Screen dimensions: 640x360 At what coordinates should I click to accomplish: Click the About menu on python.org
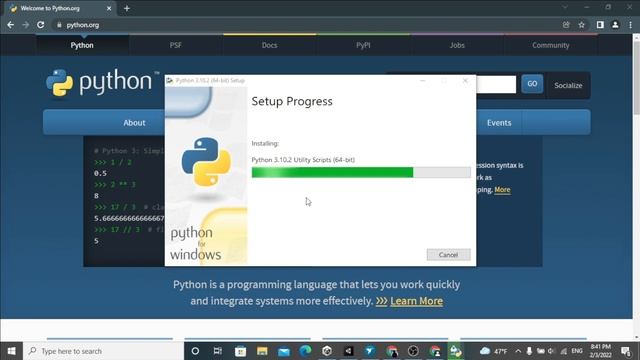click(x=134, y=122)
